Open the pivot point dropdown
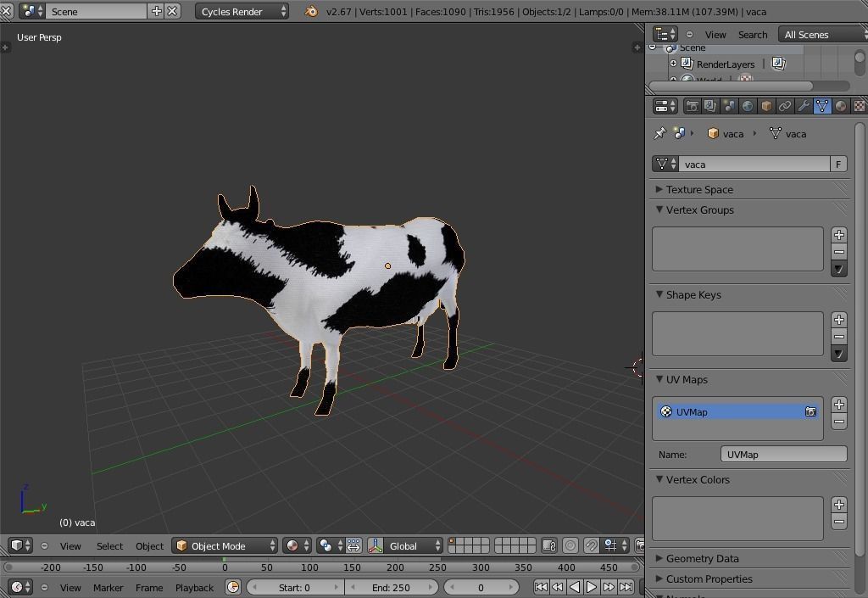Image resolution: width=868 pixels, height=598 pixels. pos(331,546)
